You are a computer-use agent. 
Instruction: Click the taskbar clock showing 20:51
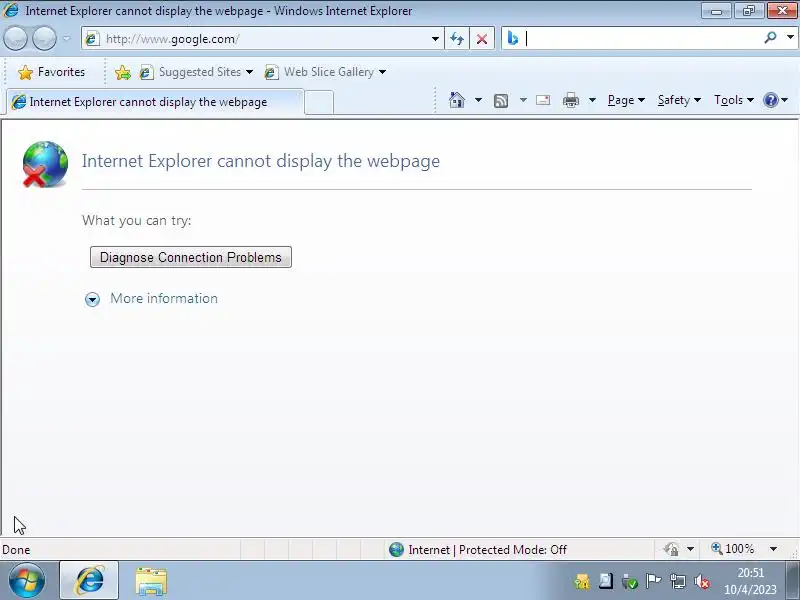tap(750, 581)
